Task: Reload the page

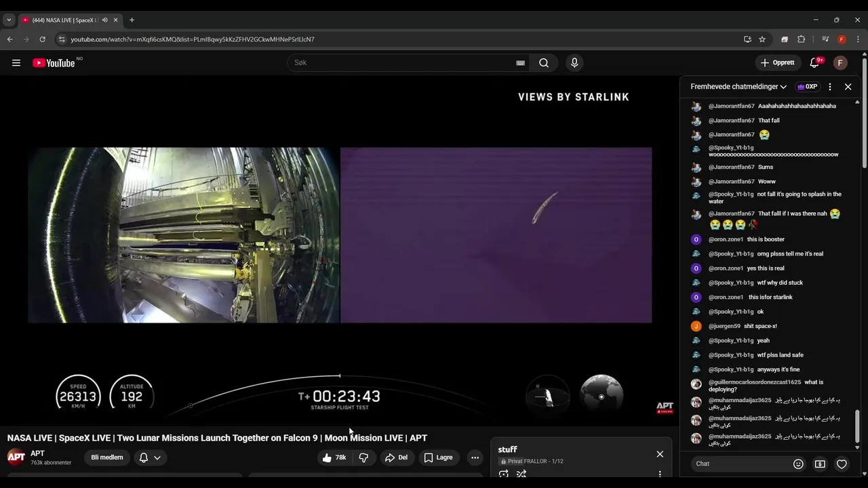Action: (x=42, y=39)
